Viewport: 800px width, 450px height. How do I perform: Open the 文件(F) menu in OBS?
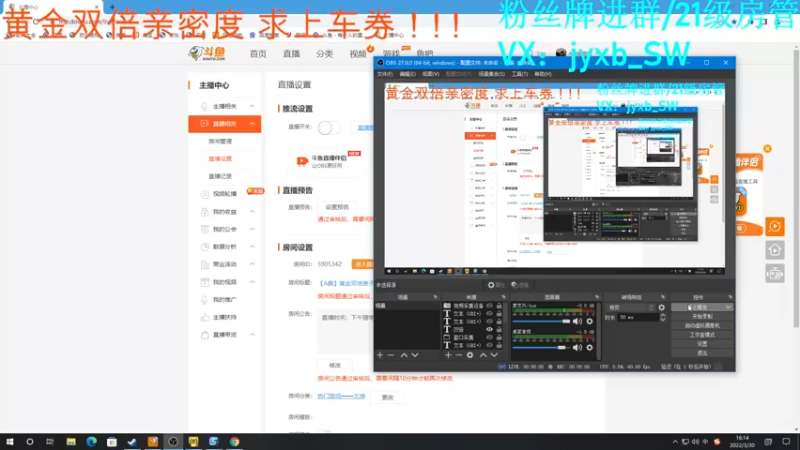(385, 74)
